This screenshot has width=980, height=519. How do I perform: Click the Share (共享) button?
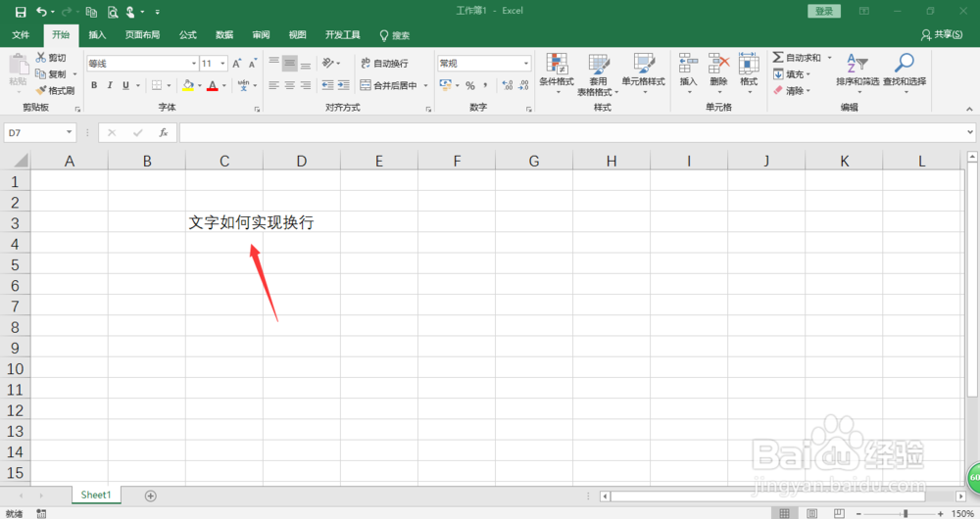(942, 35)
